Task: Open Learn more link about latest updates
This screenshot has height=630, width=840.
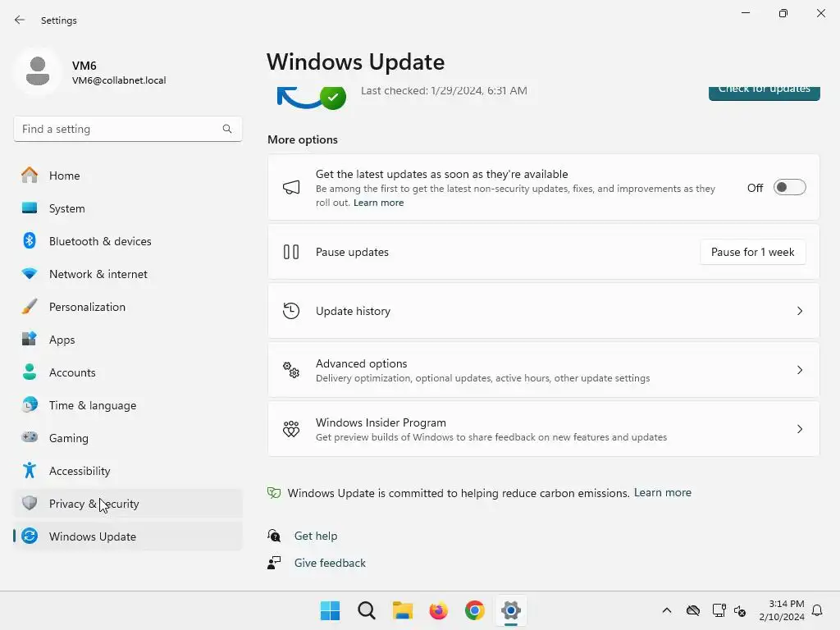Action: (379, 203)
